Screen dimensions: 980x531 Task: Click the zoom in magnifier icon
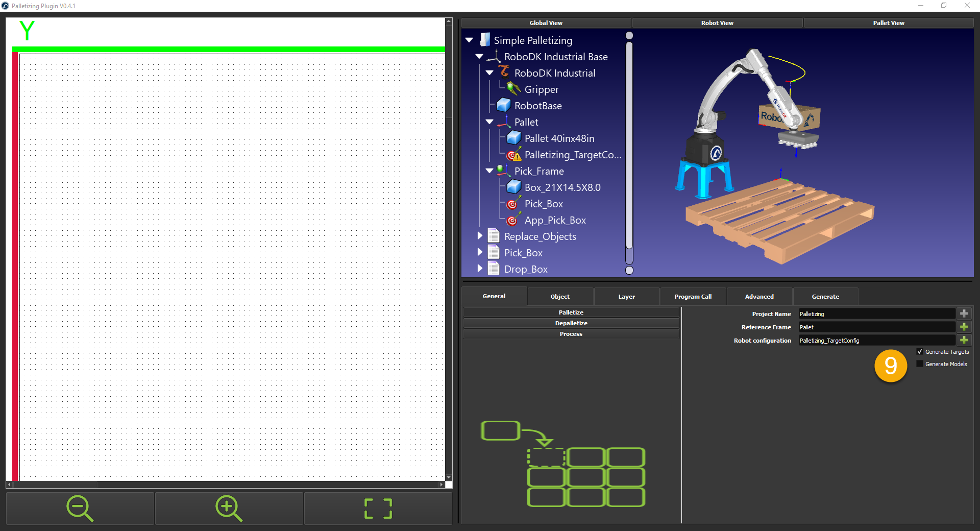point(229,509)
